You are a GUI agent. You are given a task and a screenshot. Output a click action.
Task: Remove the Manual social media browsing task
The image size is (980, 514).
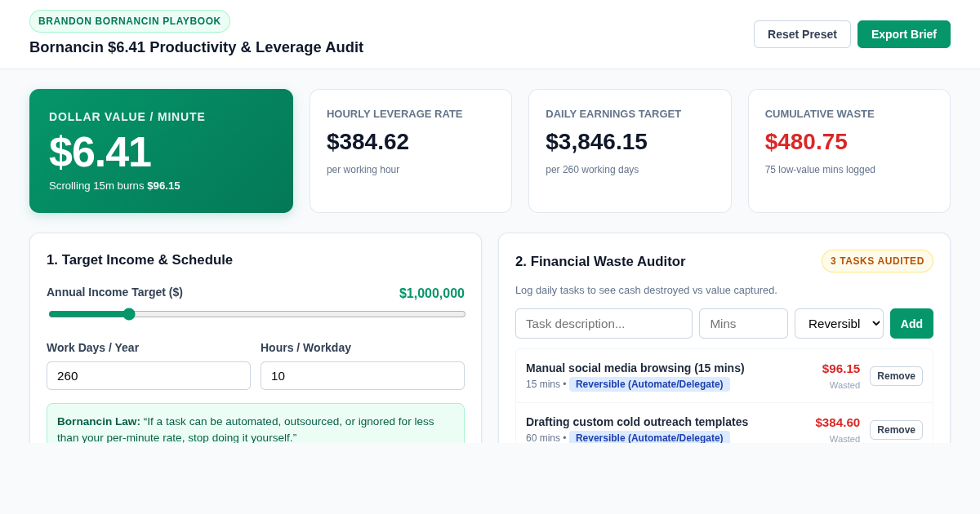(x=896, y=376)
